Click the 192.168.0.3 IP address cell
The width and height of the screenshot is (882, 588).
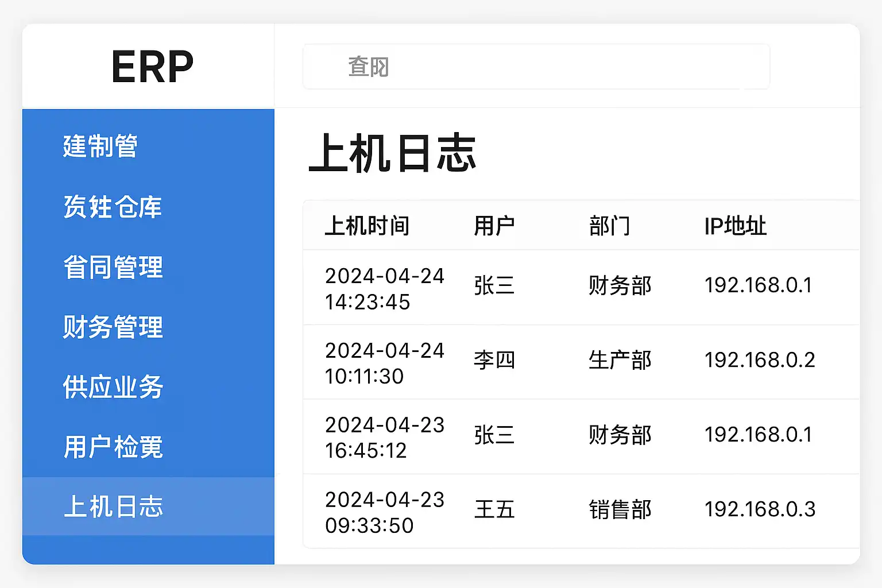pos(760,509)
